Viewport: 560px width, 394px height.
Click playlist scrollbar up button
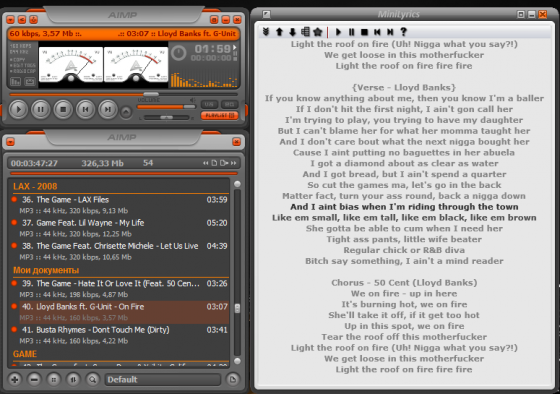237,184
